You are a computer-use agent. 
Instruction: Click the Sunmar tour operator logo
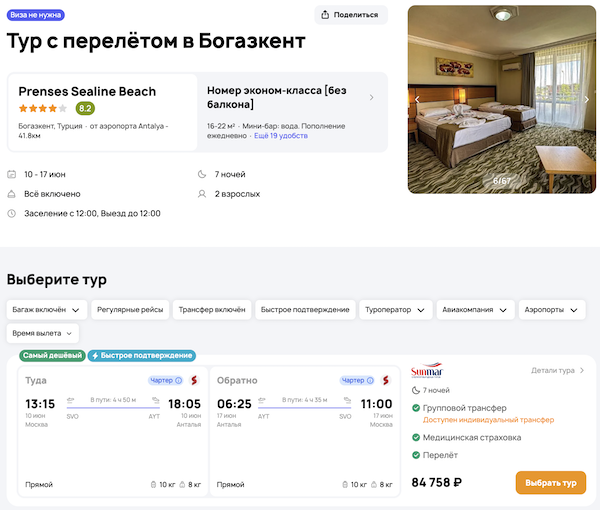pos(426,371)
